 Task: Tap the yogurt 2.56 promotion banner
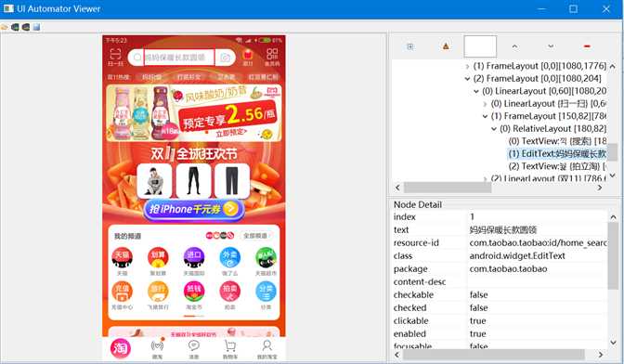(194, 113)
